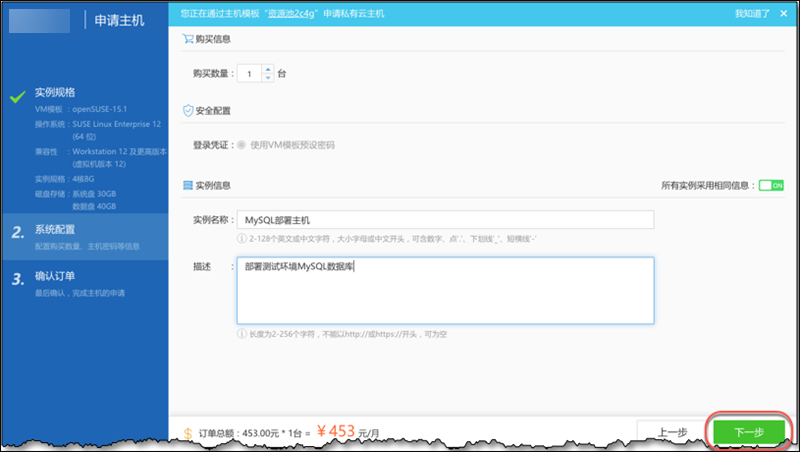This screenshot has width=800, height=452.
Task: Click the list icon beside 实例信息
Action: [x=187, y=185]
